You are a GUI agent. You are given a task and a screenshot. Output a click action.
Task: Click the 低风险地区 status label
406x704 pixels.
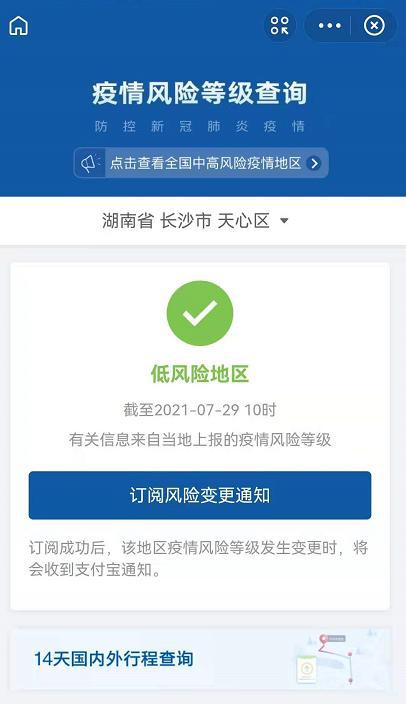[x=199, y=374]
